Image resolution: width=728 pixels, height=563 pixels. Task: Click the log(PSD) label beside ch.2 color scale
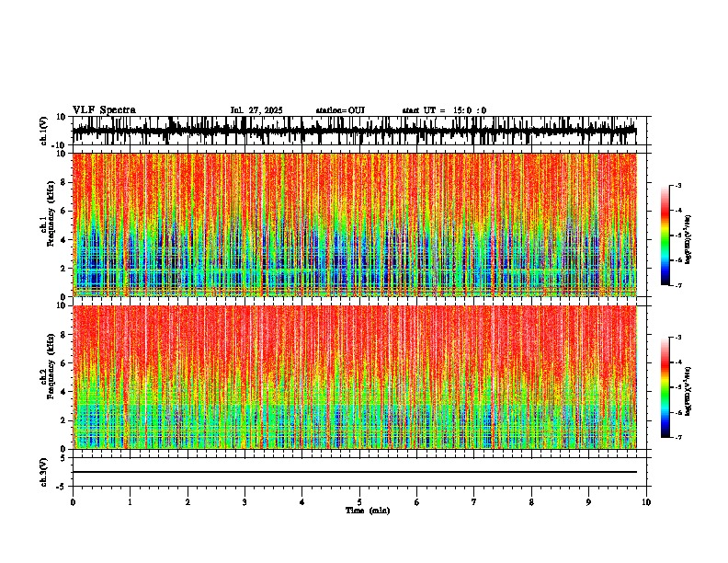pos(688,391)
